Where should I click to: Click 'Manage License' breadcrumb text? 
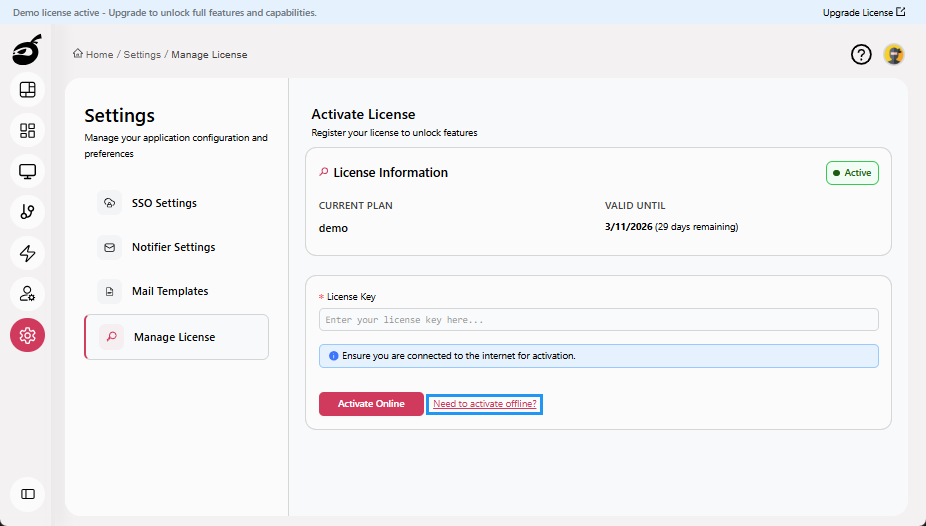209,54
